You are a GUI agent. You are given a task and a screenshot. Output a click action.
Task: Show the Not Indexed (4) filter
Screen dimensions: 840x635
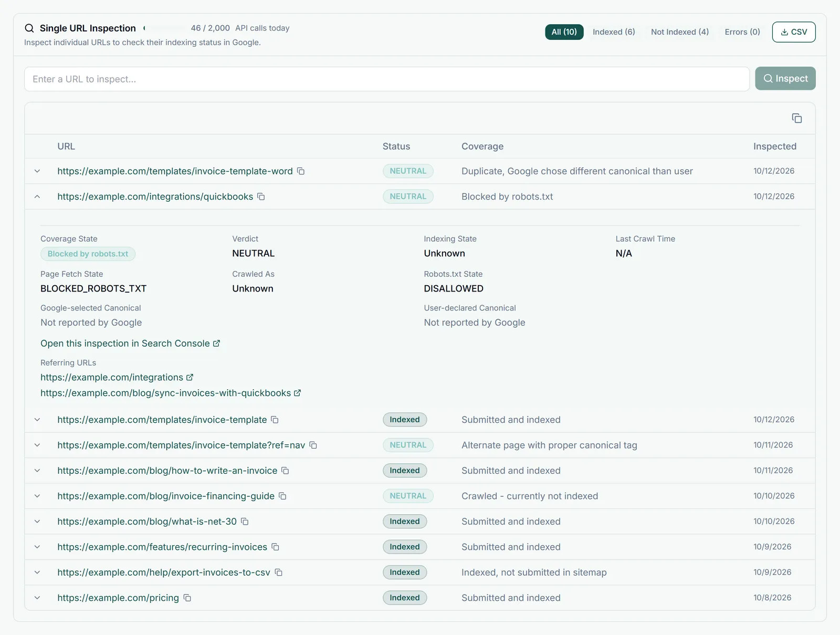[680, 32]
